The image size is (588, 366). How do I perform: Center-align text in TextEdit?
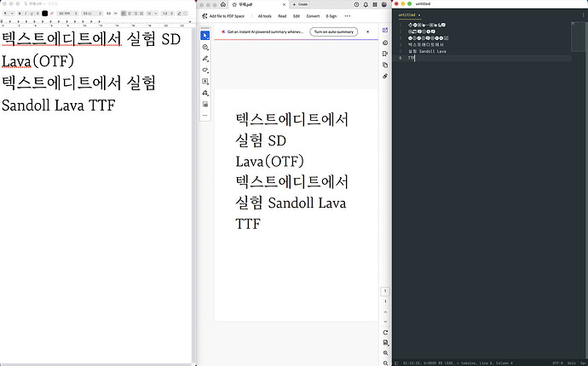point(130,14)
